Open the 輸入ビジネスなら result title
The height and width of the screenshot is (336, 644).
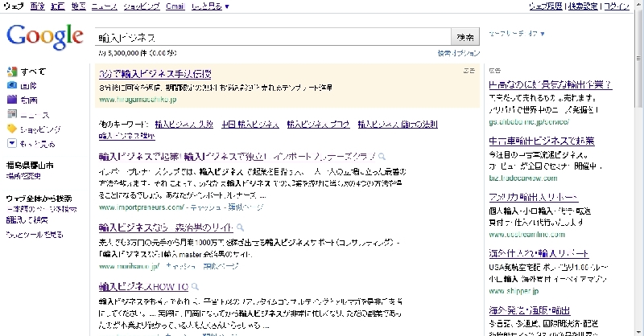coord(166,227)
